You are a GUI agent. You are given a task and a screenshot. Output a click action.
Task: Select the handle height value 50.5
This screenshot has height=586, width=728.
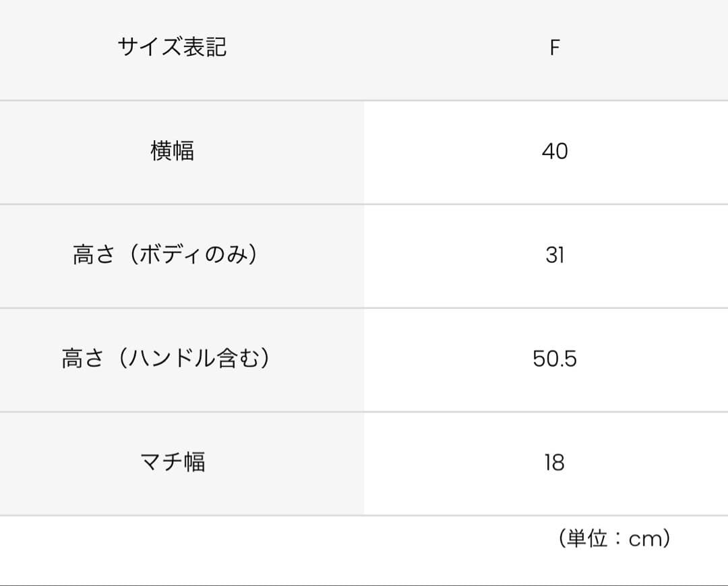554,359
